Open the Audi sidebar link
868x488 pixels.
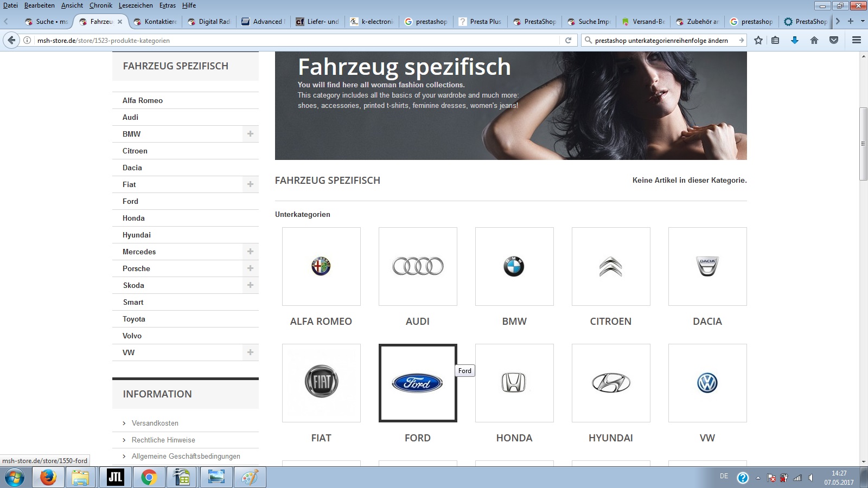point(130,117)
